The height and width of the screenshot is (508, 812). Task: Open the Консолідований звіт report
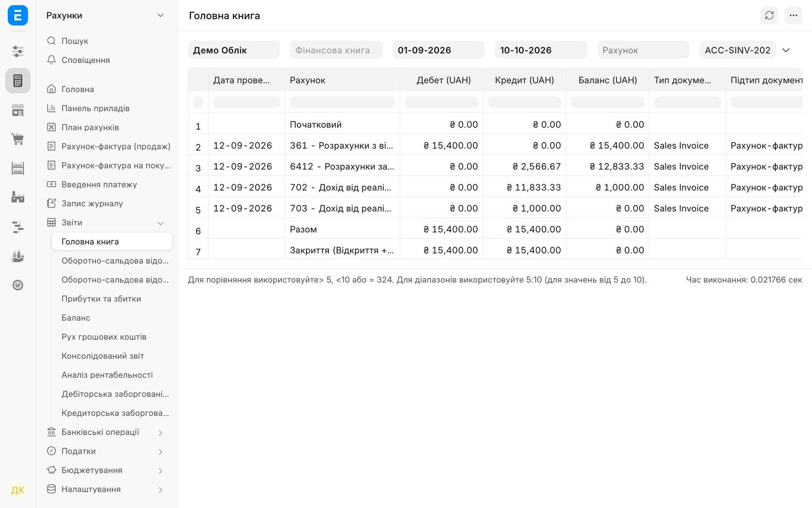click(112, 356)
